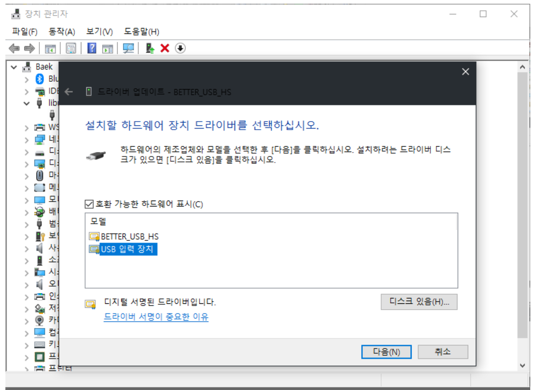Viewport: 534px width, 392px height.
Task: Click the Back arrow in the toolbar
Action: pos(14,48)
